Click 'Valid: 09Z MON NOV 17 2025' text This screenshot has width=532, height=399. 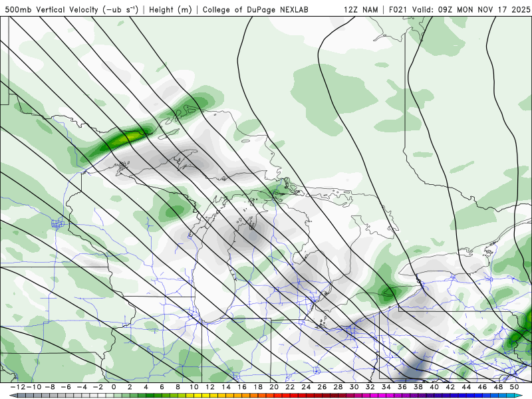pyautogui.click(x=471, y=9)
